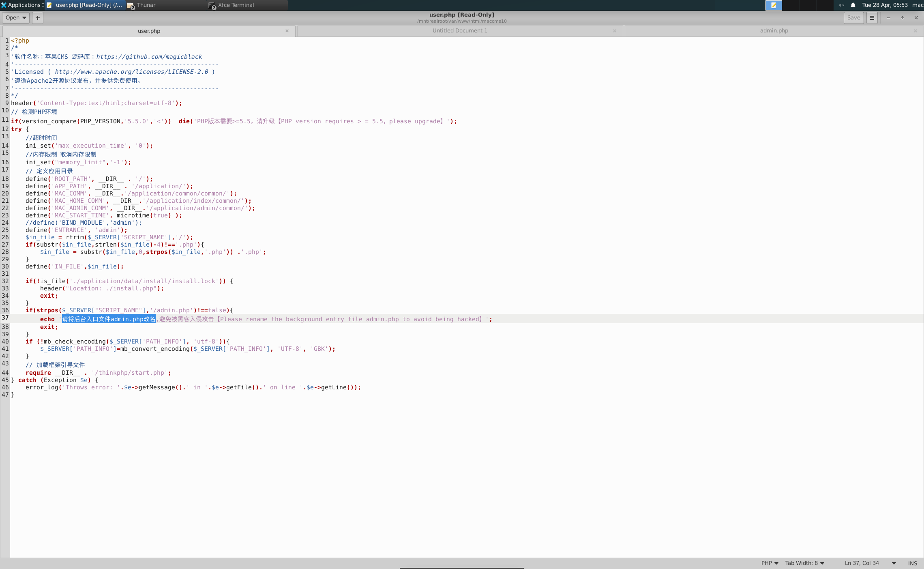Image resolution: width=924 pixels, height=569 pixels.
Task: Click 'define('ENTRANCE', 'admin');' on line 25
Action: (x=76, y=230)
